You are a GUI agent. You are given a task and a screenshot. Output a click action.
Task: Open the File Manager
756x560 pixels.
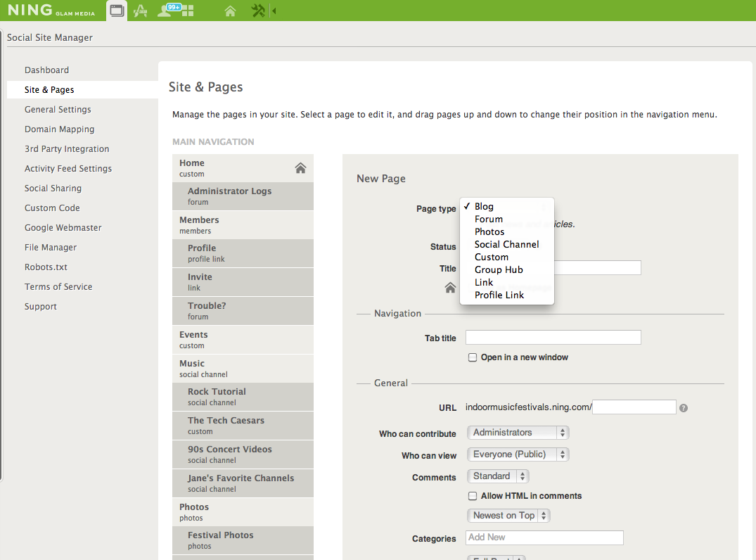point(51,248)
